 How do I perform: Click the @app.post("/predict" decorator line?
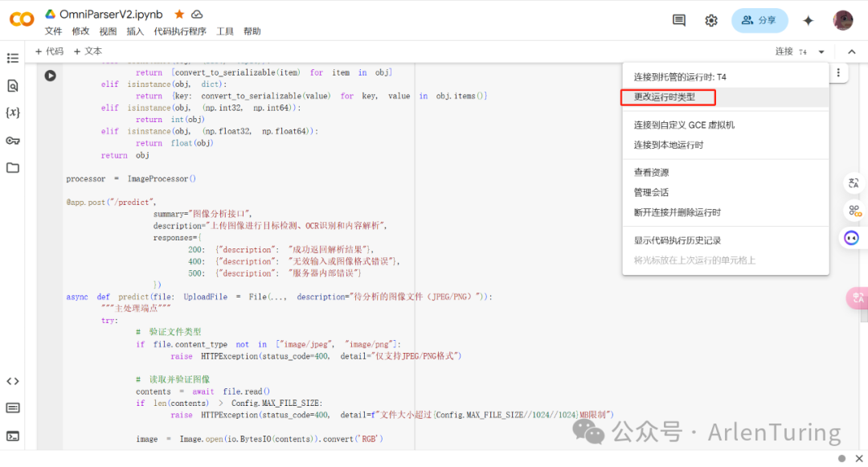click(x=111, y=203)
